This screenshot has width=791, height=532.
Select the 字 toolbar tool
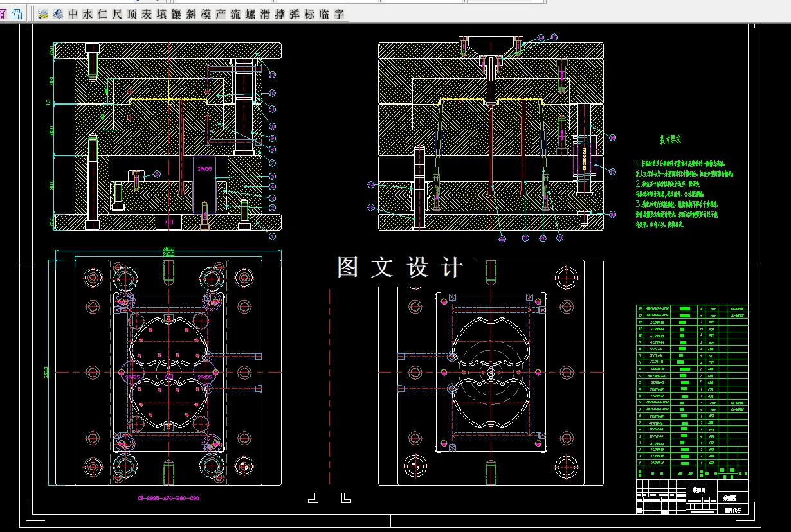(339, 13)
